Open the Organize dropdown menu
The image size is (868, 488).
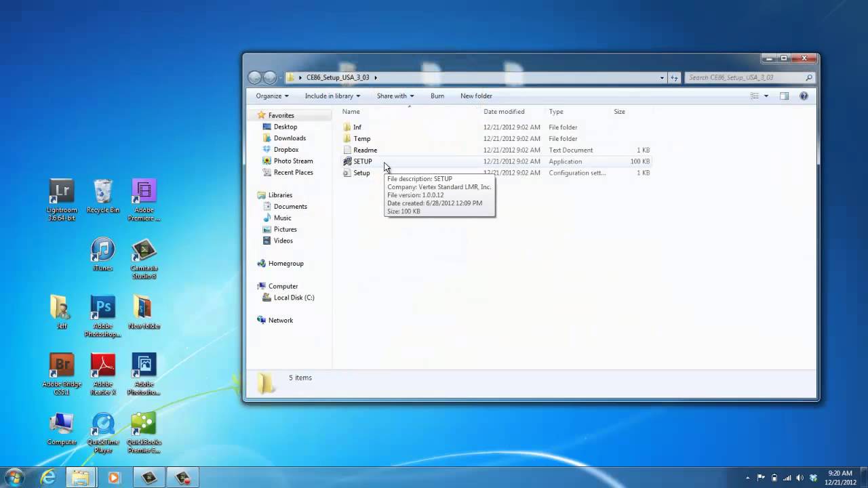click(272, 96)
